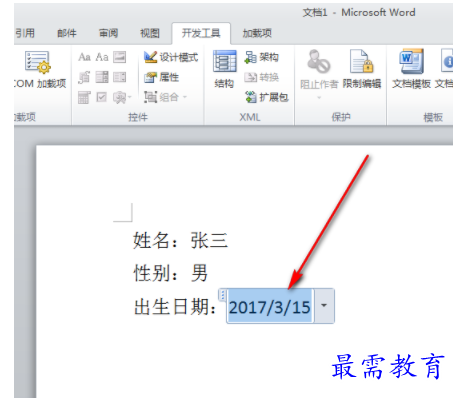Click the text 性别：男
Image resolution: width=453 pixels, height=398 pixels.
pyautogui.click(x=170, y=273)
